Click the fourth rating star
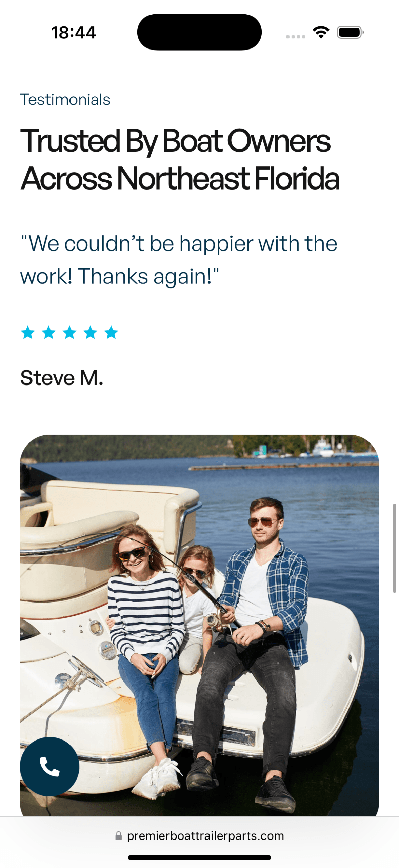The image size is (399, 868). [x=91, y=332]
